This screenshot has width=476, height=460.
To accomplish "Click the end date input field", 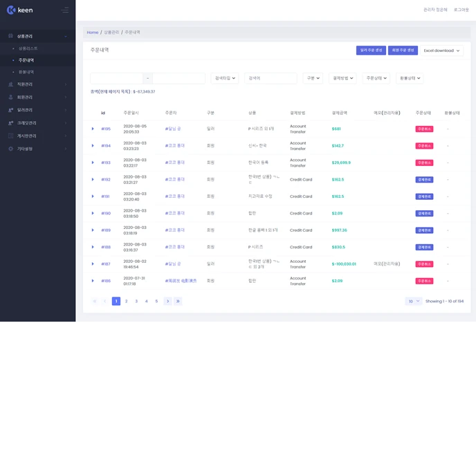I will tap(178, 78).
